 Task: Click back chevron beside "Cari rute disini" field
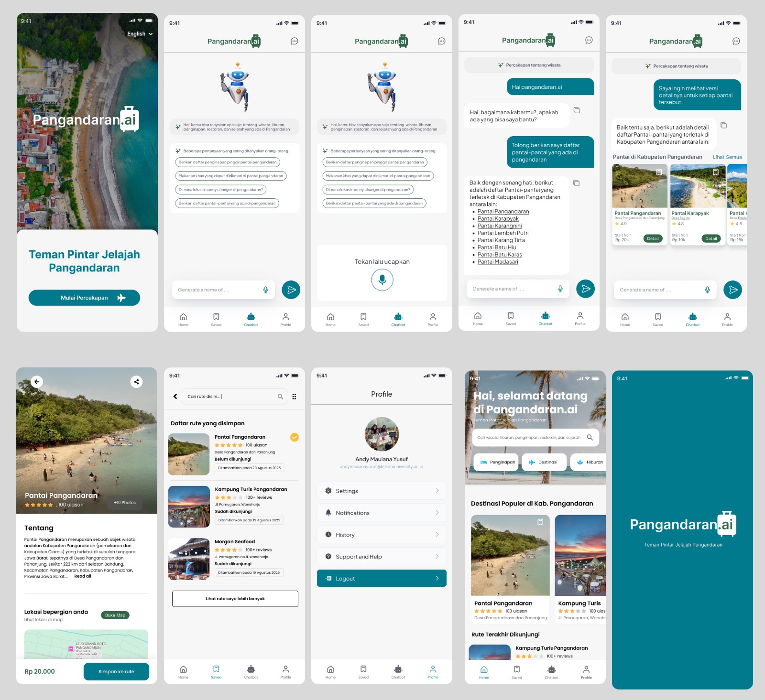click(x=175, y=396)
